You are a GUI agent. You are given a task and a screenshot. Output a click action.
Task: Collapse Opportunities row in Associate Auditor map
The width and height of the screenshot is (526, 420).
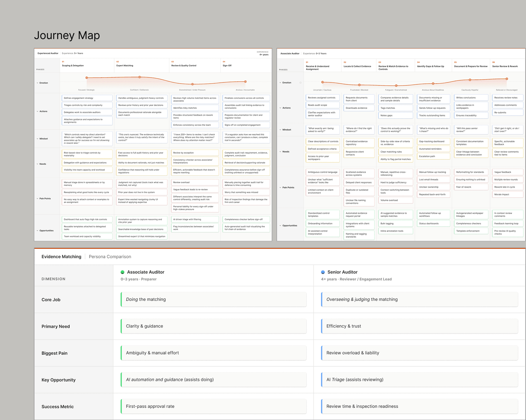click(x=280, y=225)
